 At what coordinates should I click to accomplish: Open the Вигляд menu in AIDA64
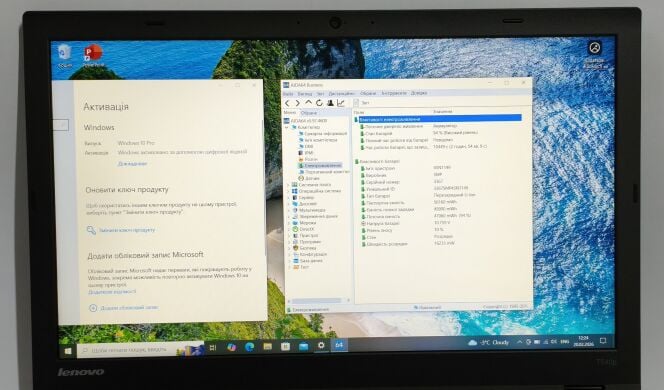(304, 94)
